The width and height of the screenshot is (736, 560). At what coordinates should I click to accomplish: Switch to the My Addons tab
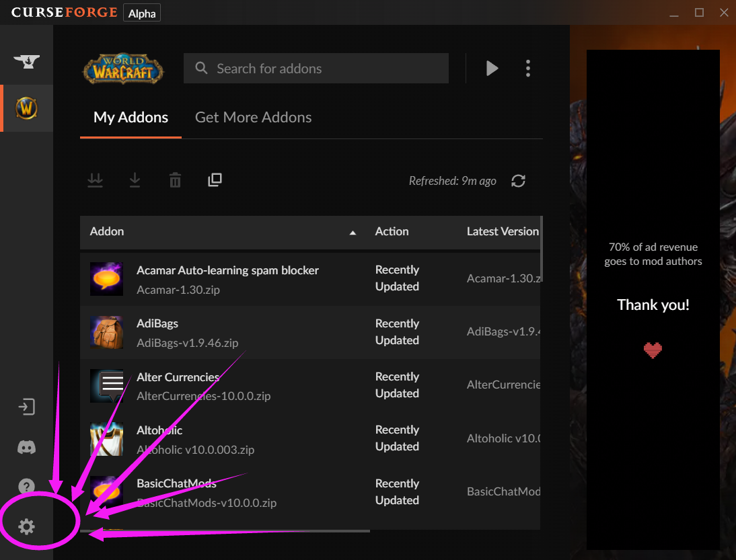point(131,117)
